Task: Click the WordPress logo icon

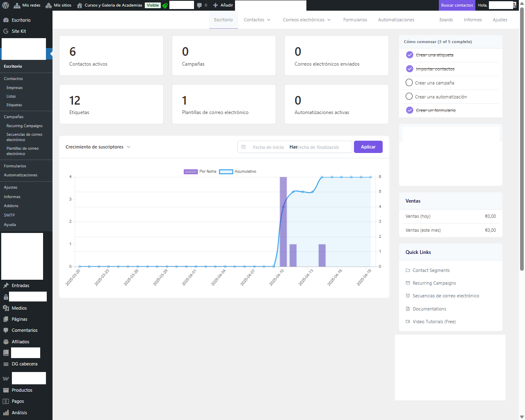Action: coord(6,5)
